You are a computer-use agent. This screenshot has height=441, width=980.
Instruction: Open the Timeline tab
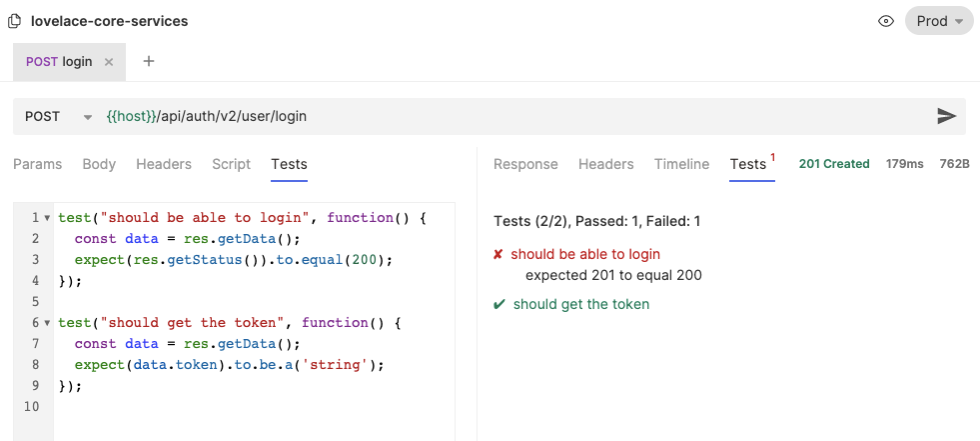coord(681,164)
